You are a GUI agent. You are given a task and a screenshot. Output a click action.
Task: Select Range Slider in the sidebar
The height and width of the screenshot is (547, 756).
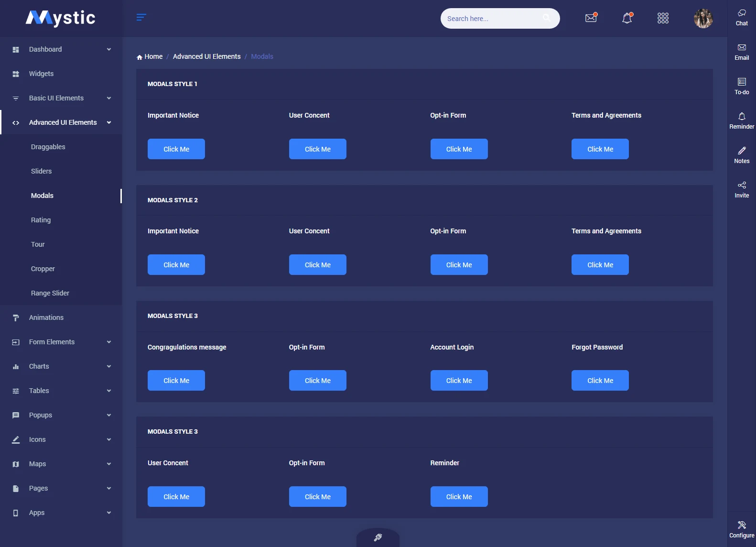pos(50,293)
